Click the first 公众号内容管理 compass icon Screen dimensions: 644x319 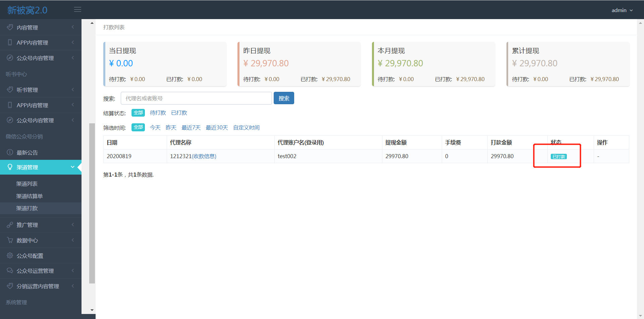pos(10,58)
